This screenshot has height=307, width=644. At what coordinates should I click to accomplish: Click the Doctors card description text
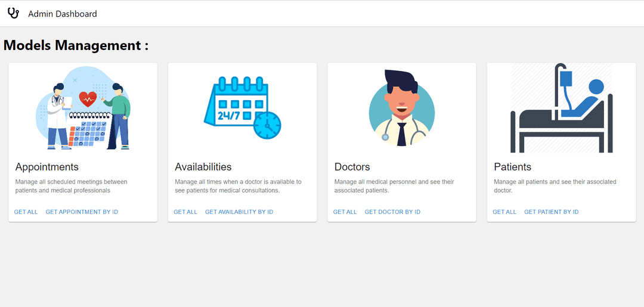[394, 186]
